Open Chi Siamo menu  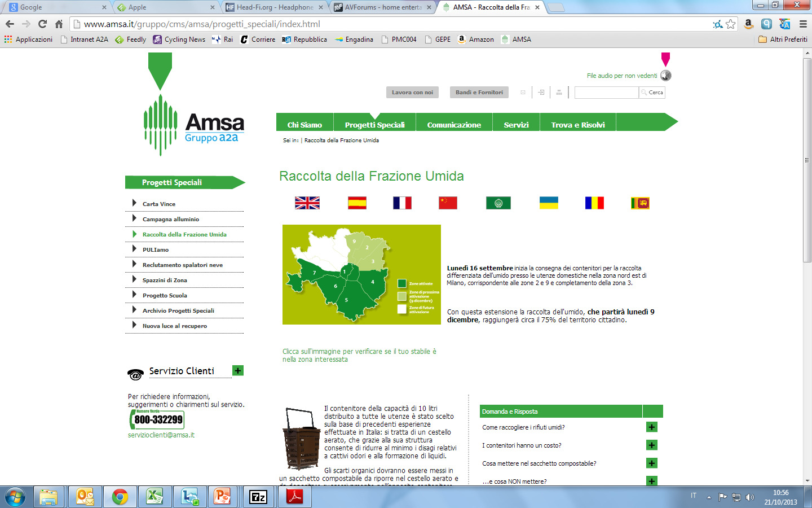(x=304, y=125)
